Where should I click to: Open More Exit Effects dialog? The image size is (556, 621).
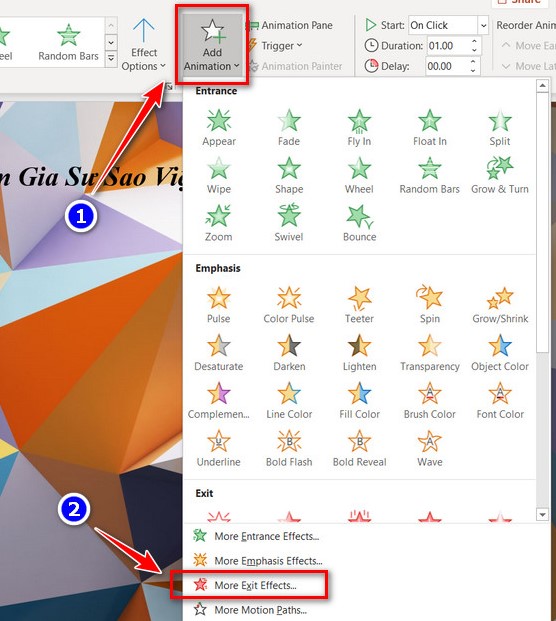(248, 585)
